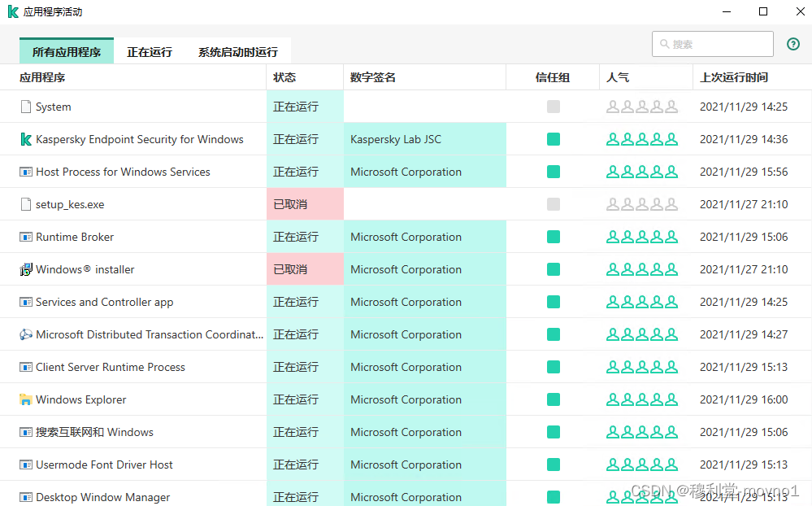Viewport: 812px width, 506px height.
Task: Open help via the question mark icon
Action: 792,44
